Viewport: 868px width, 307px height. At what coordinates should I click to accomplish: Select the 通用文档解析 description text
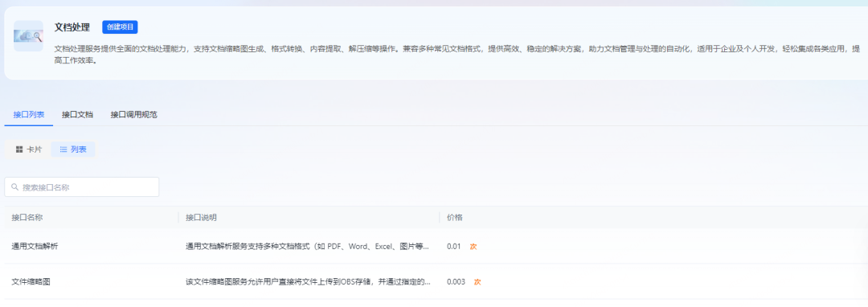(307, 246)
